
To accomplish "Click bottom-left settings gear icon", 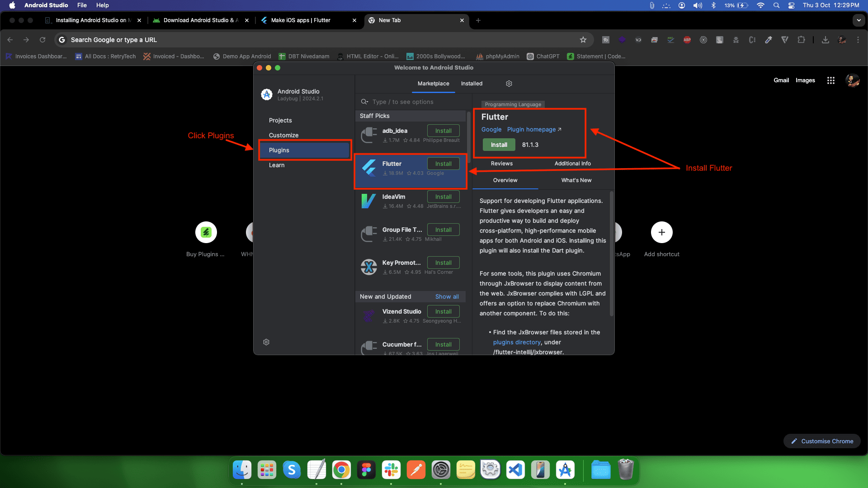I will coord(266,342).
